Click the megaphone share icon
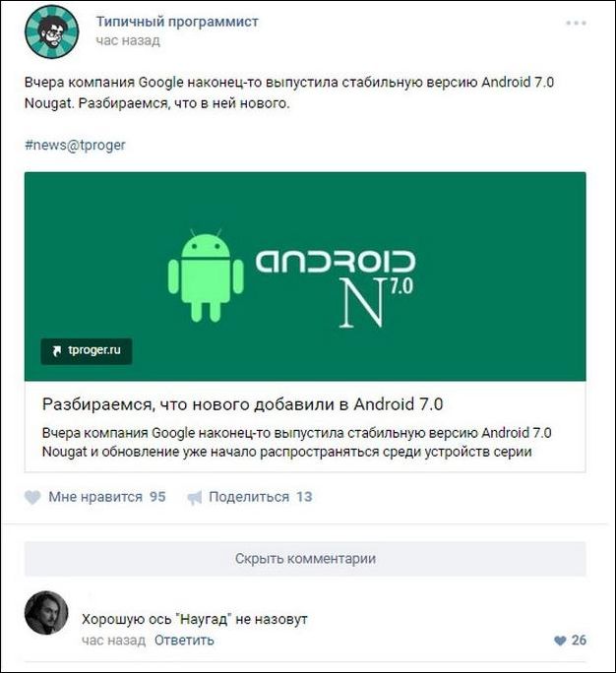 (195, 498)
